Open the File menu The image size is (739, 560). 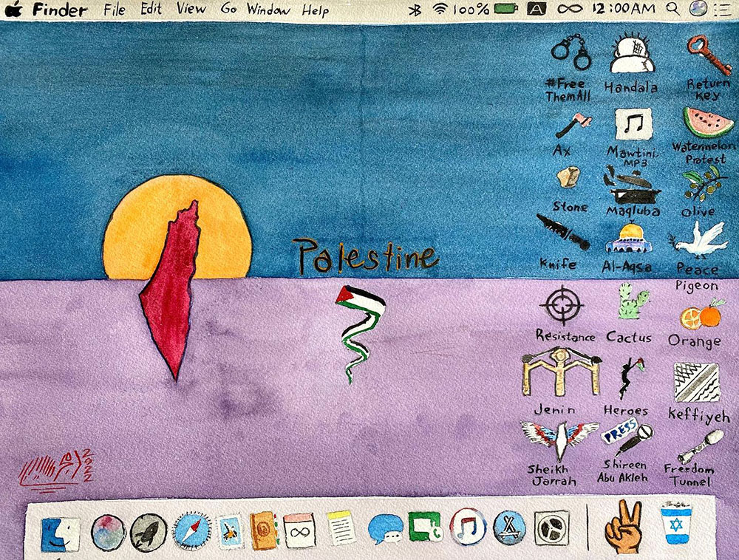pos(115,9)
